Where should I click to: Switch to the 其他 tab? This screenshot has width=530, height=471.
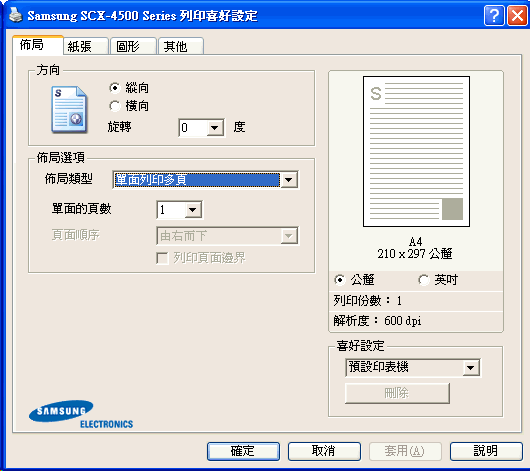point(181,46)
